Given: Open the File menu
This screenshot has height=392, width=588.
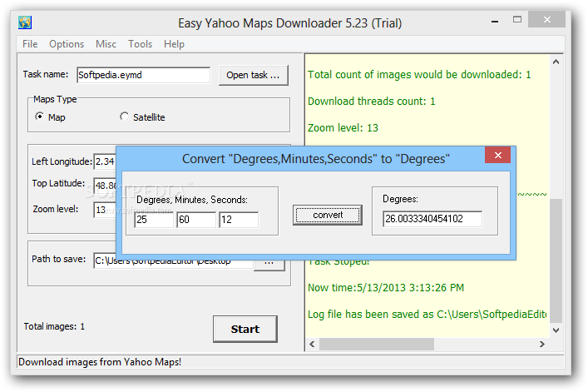Looking at the screenshot, I should tap(30, 44).
